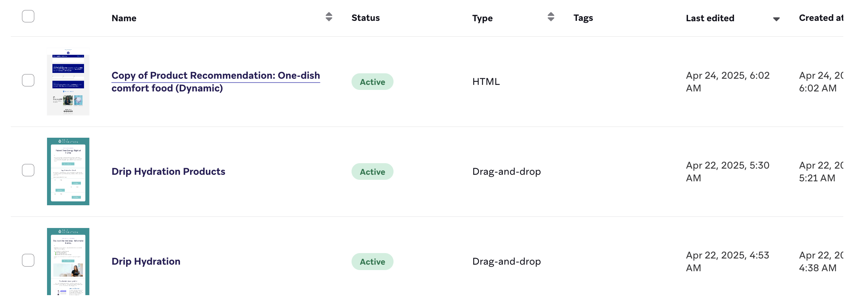Click the Name column header

(x=124, y=18)
